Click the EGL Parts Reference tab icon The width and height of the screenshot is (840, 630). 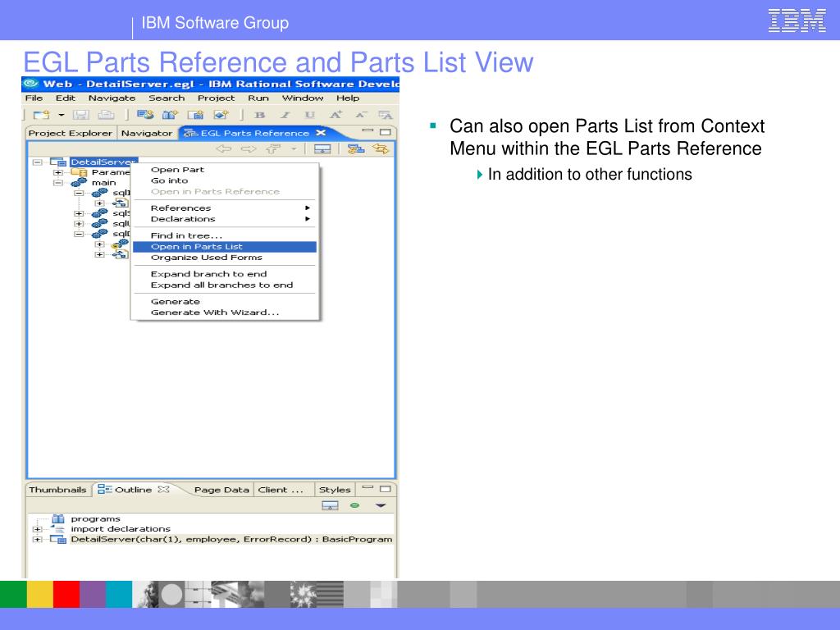pos(190,133)
